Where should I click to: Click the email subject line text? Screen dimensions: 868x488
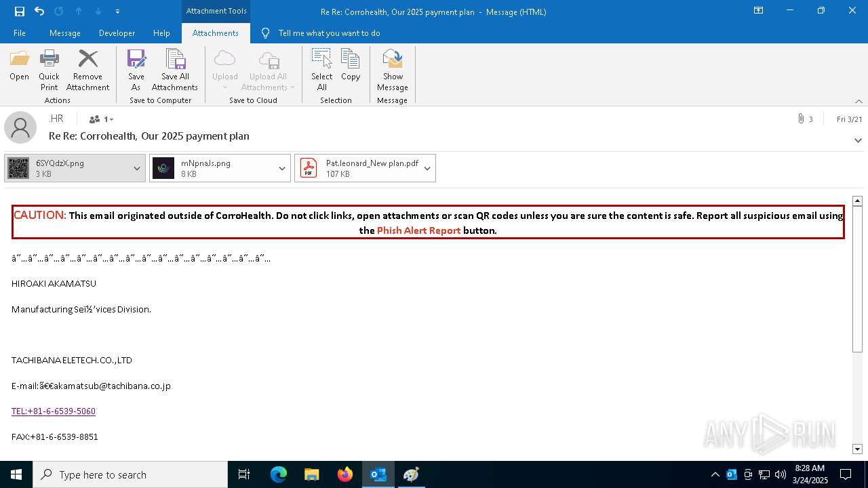coord(149,136)
